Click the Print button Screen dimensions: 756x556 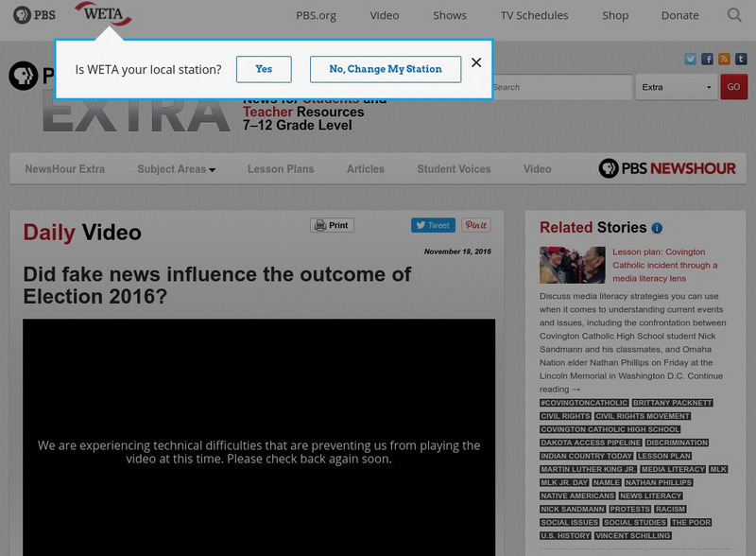[332, 225]
